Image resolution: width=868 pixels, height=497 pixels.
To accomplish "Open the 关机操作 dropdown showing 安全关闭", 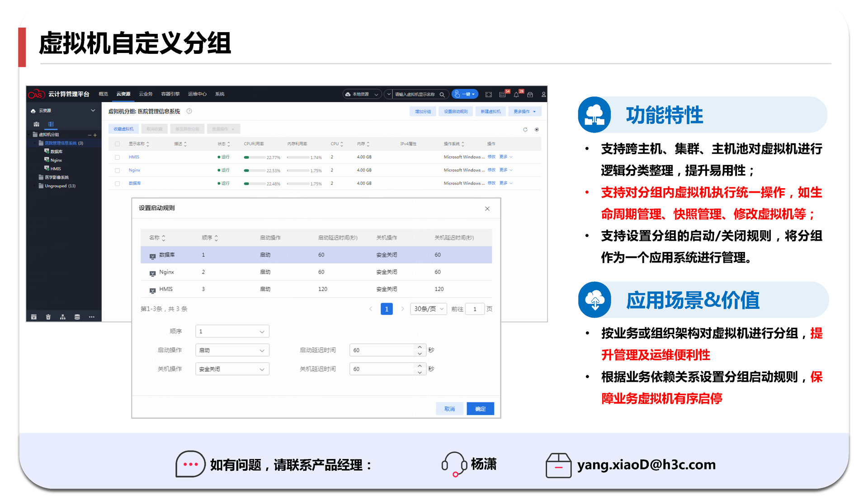I will point(232,369).
